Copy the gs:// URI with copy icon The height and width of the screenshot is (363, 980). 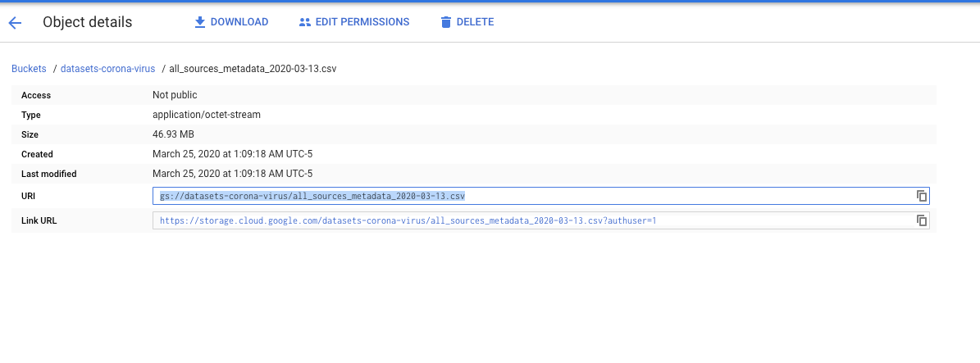921,196
